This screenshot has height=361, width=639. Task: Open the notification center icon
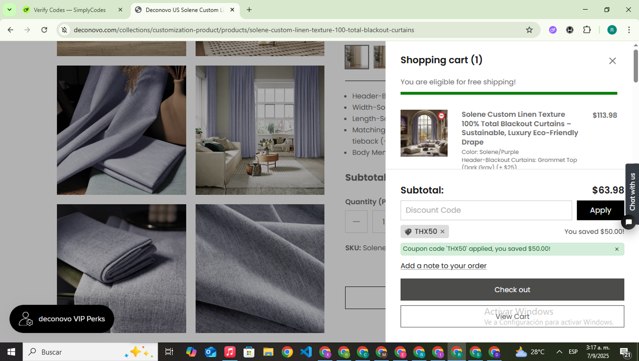(625, 352)
